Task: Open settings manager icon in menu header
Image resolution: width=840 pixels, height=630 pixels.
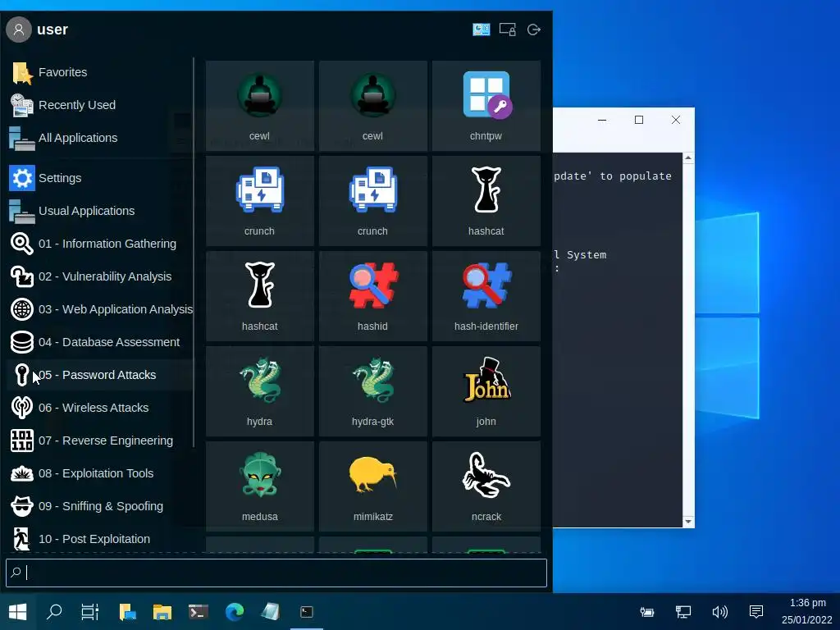Action: [481, 30]
